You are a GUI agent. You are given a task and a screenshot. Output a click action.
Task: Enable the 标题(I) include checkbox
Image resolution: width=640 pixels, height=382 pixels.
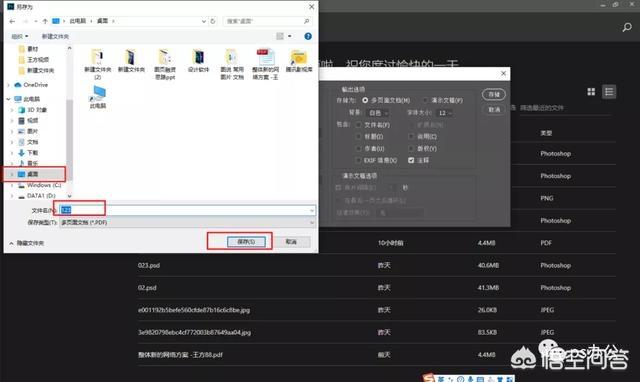coord(358,136)
